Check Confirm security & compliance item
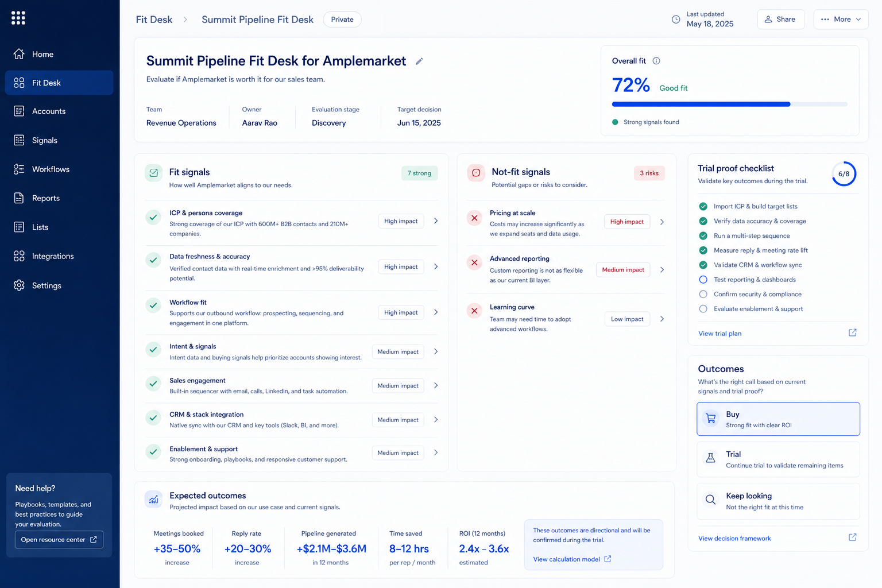This screenshot has width=882, height=588. (703, 294)
